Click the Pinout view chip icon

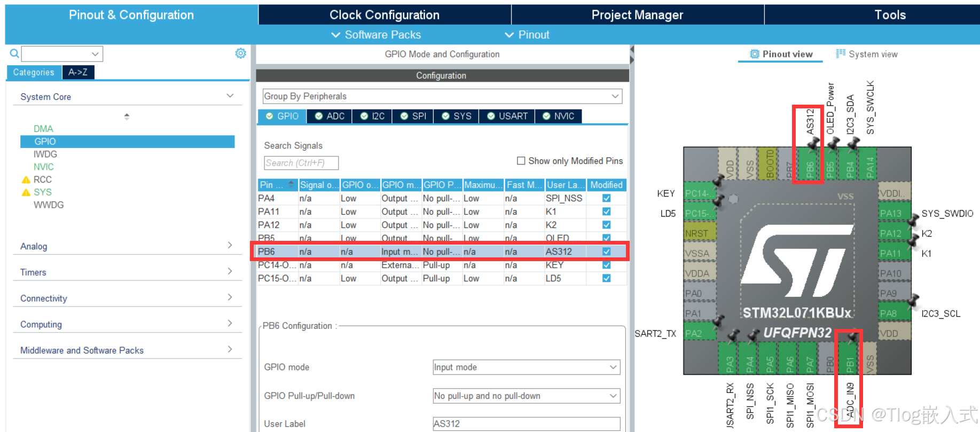point(755,54)
